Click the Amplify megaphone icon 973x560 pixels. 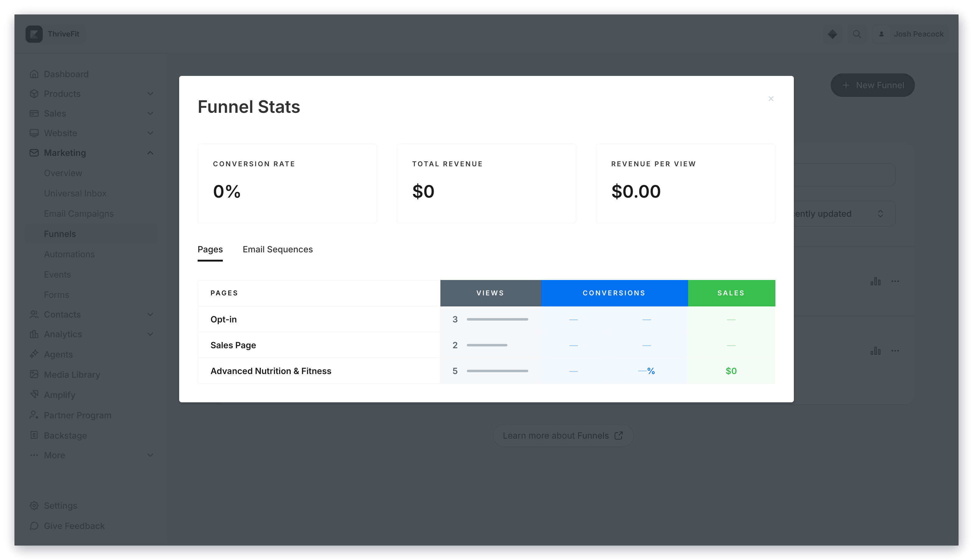click(34, 394)
